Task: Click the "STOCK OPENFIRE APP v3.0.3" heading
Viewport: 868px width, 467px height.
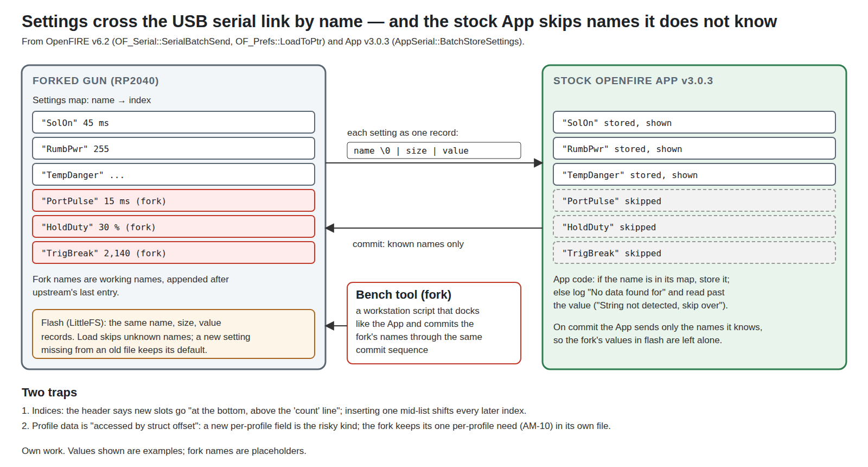Action: click(x=633, y=81)
